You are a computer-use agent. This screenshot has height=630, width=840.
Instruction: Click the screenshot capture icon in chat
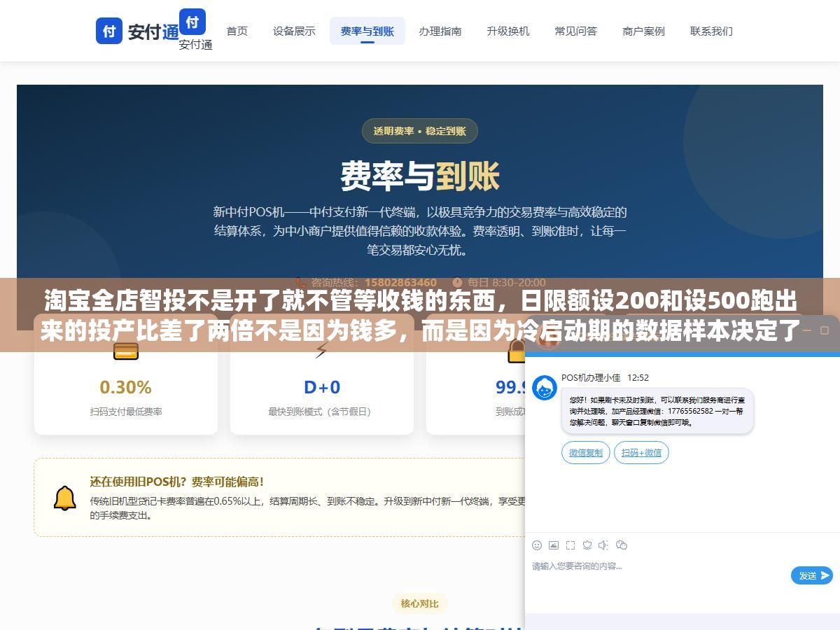coord(570,545)
